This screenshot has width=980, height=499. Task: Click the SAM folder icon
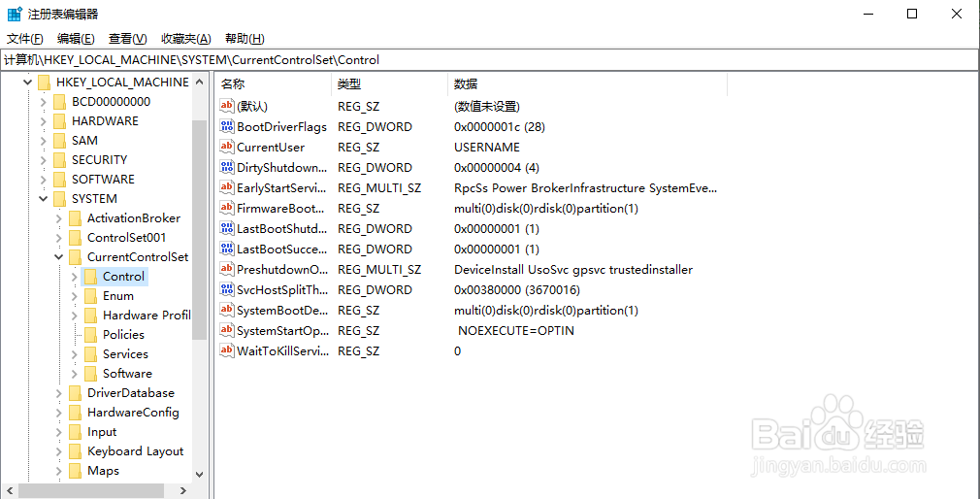59,140
